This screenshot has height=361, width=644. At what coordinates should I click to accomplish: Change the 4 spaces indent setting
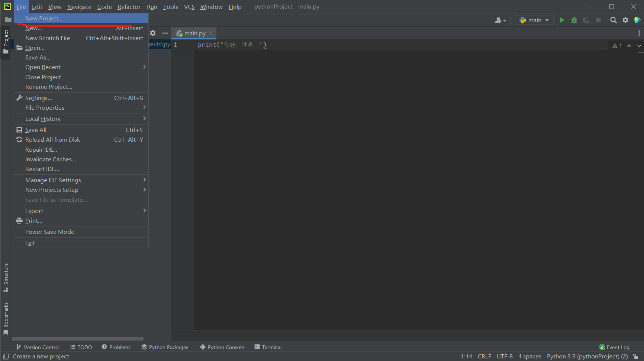click(529, 356)
